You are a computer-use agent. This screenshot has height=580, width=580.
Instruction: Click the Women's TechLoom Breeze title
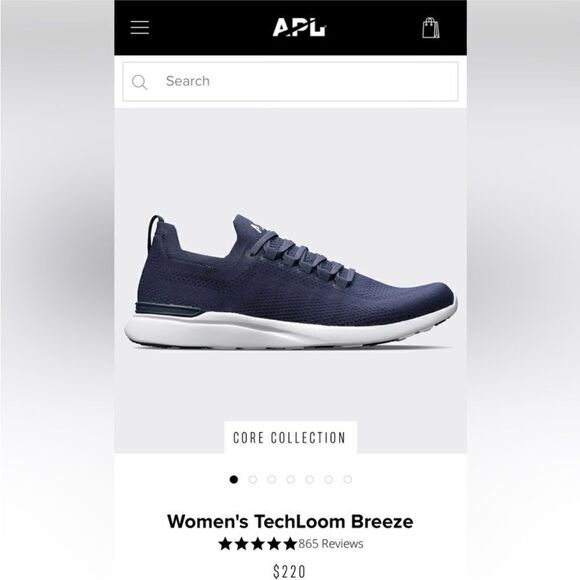[x=290, y=522]
